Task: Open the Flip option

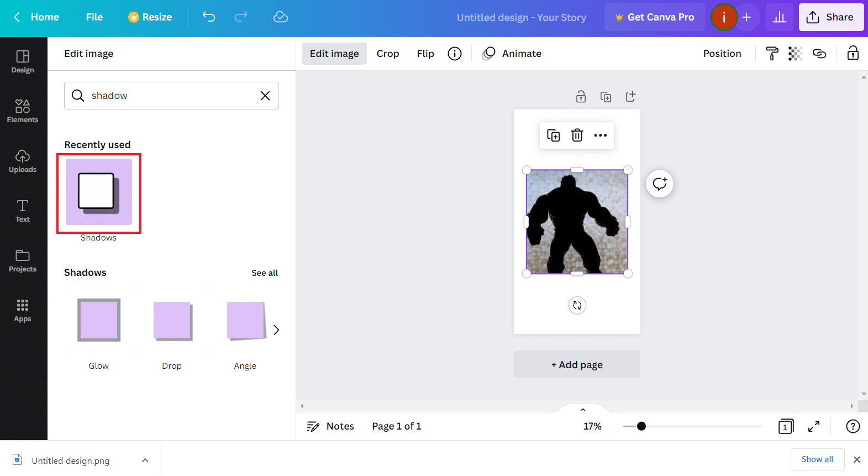Action: 425,54
